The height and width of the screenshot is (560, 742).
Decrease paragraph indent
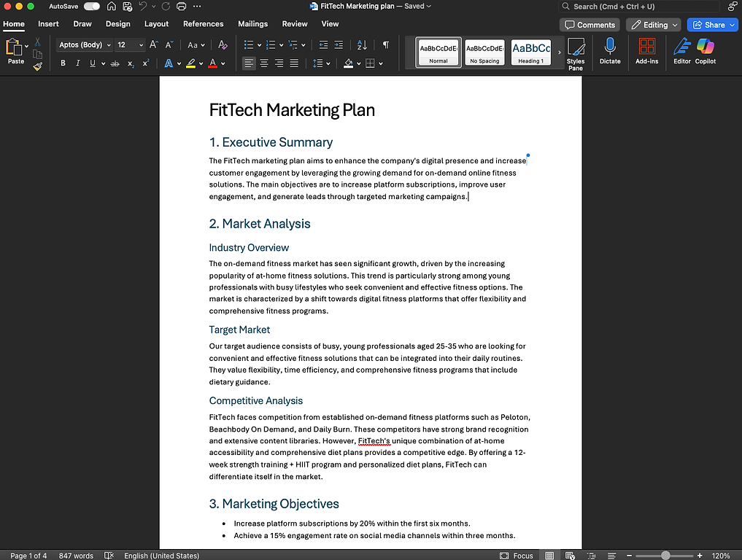(x=323, y=45)
